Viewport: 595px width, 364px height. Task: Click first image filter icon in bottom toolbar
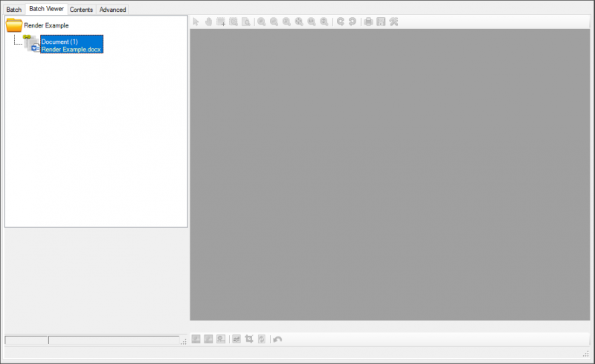(196, 339)
